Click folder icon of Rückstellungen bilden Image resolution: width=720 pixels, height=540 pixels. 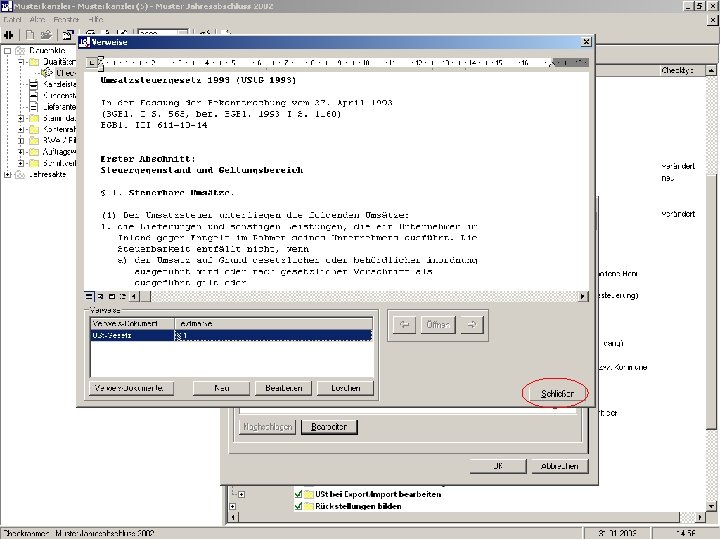coord(308,506)
